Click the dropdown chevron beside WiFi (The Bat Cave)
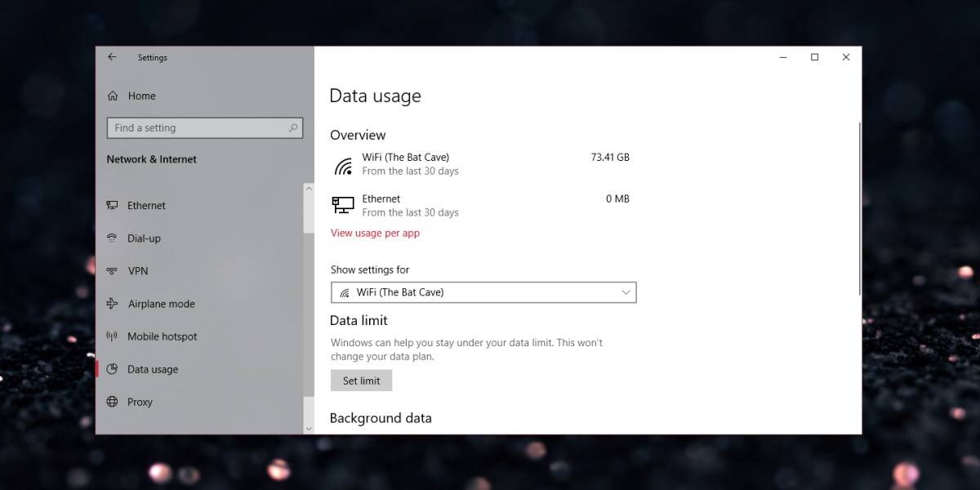980x490 pixels. tap(626, 292)
